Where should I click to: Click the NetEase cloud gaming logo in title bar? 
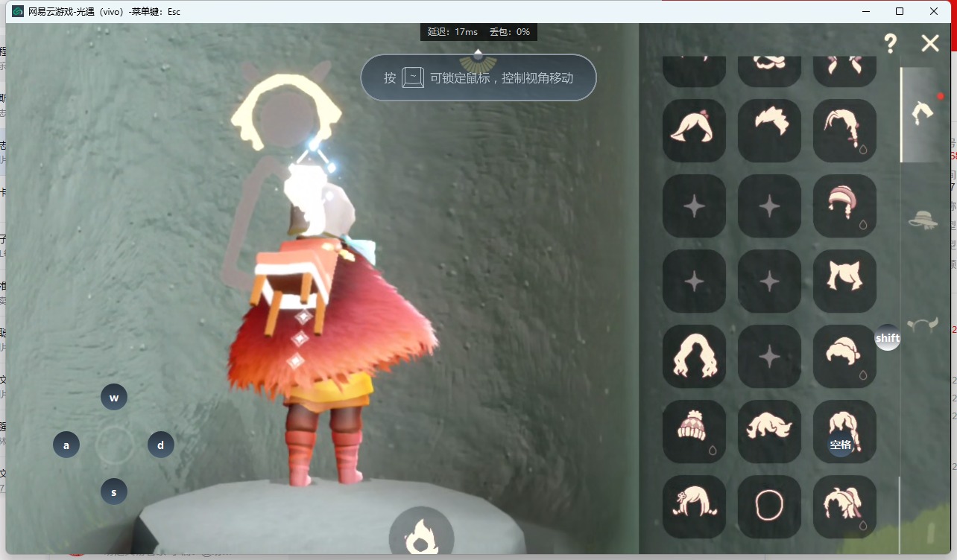click(x=17, y=11)
